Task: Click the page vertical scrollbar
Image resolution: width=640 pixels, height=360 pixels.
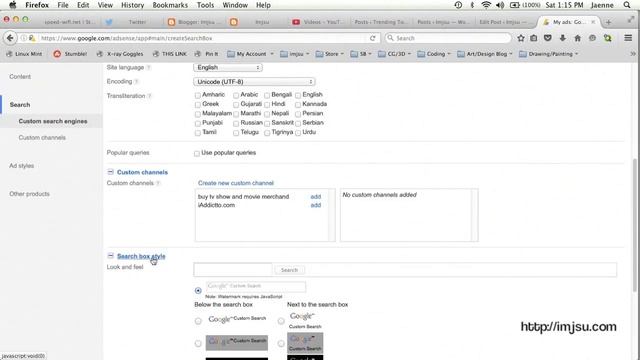Action: 634,224
